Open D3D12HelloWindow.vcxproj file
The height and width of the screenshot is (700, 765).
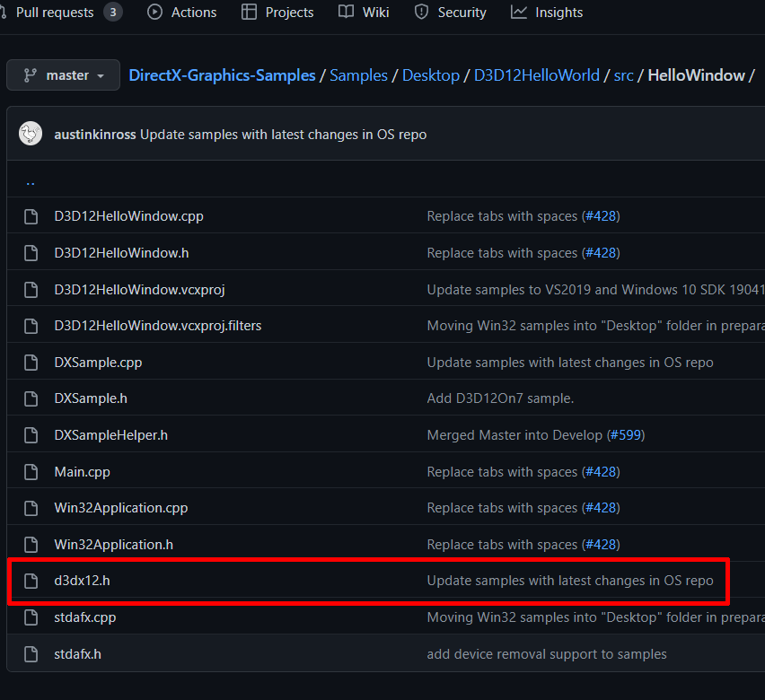click(x=139, y=290)
